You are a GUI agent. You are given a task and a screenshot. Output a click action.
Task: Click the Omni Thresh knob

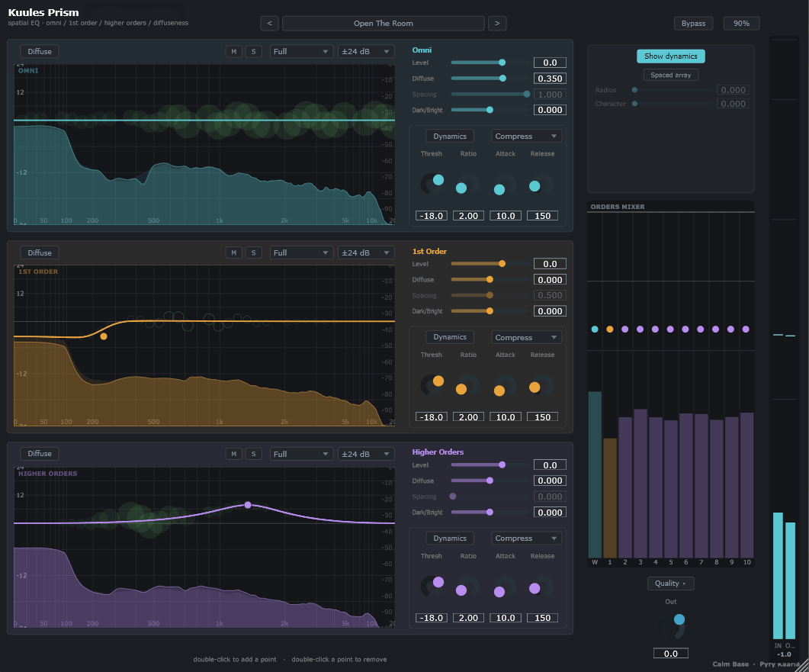(432, 184)
